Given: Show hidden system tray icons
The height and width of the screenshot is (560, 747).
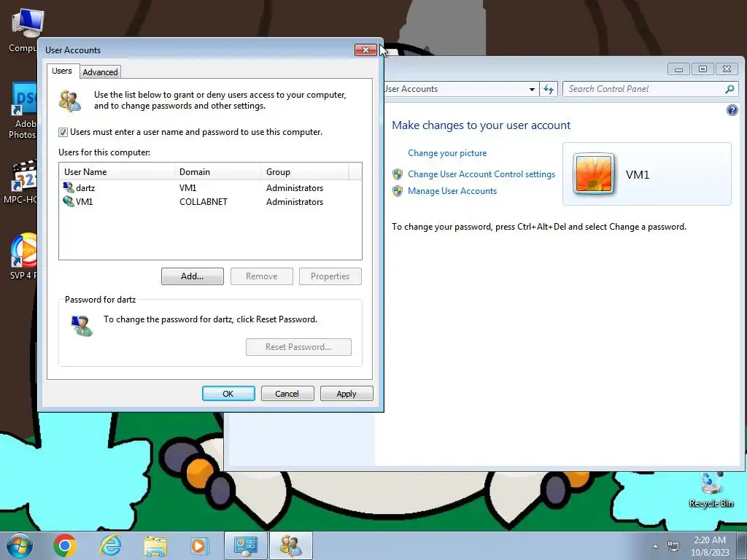Looking at the screenshot, I should click(x=656, y=546).
